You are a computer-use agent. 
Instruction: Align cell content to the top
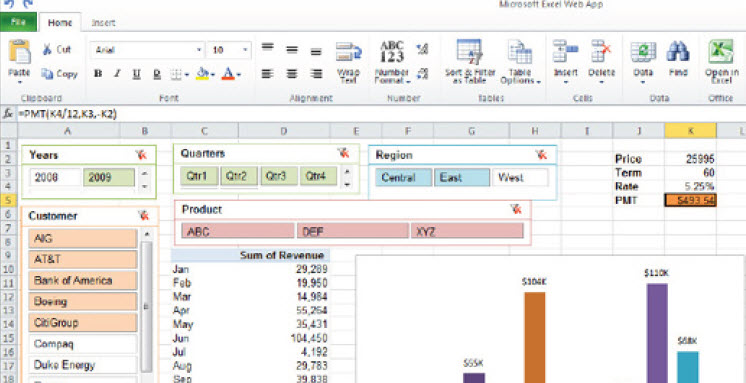(268, 48)
